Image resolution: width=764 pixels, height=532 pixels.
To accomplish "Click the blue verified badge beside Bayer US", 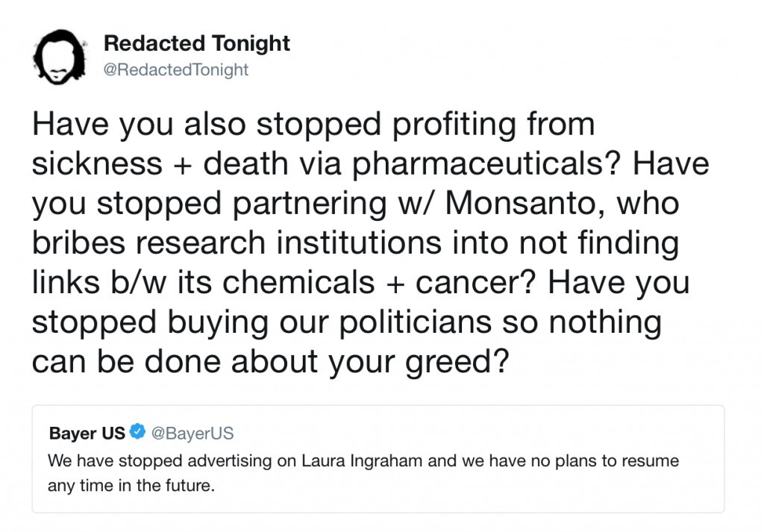I will coord(137,432).
